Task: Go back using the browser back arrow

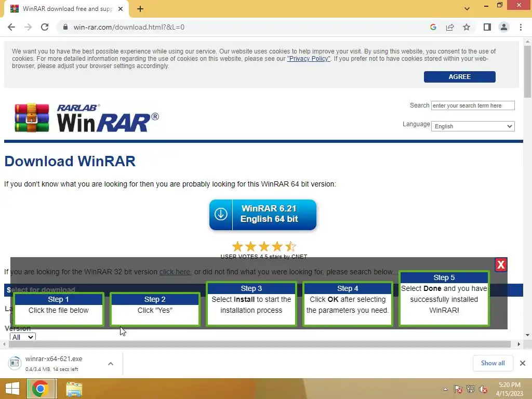Action: [x=11, y=27]
